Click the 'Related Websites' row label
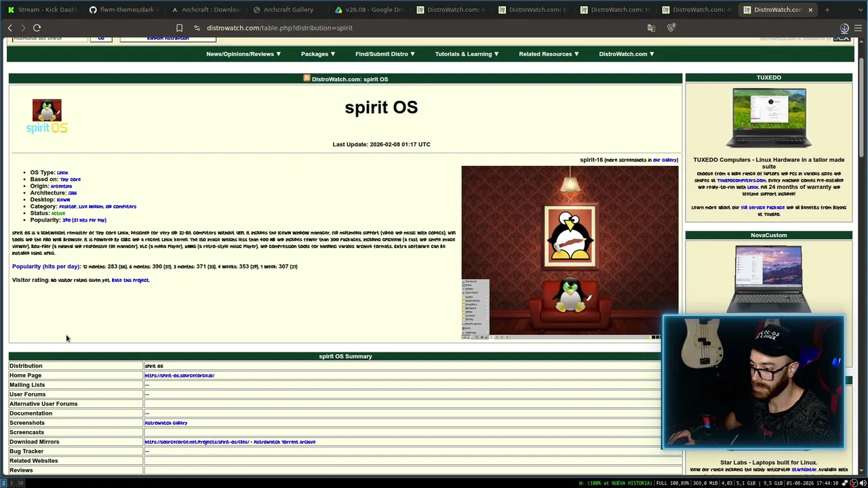The height and width of the screenshot is (488, 868). coord(34,461)
